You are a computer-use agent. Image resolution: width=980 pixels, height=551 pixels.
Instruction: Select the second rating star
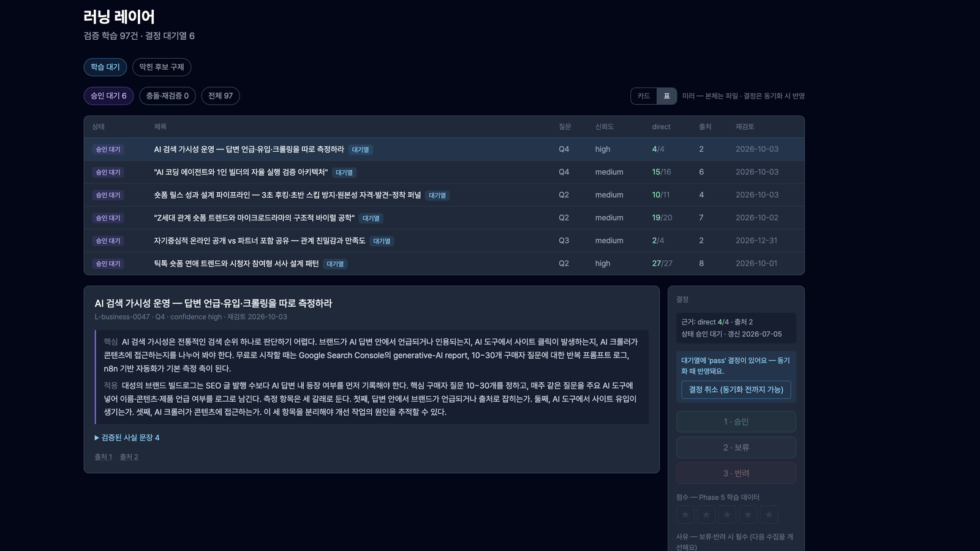click(706, 514)
